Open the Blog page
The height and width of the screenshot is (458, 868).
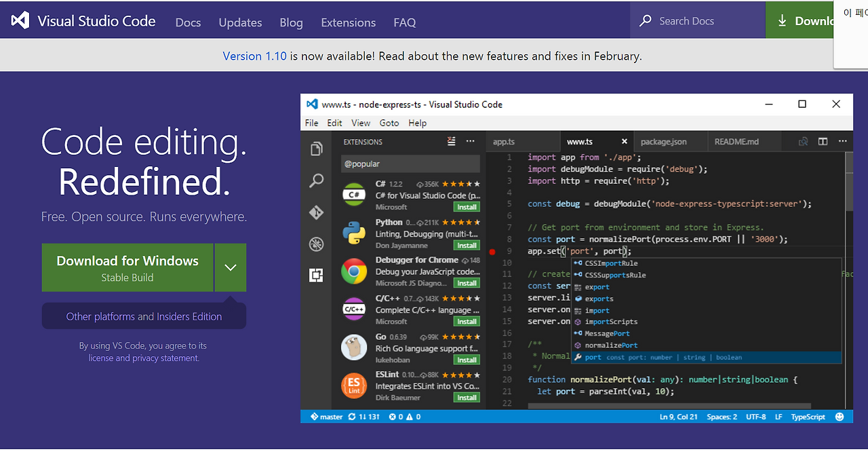coord(291,22)
